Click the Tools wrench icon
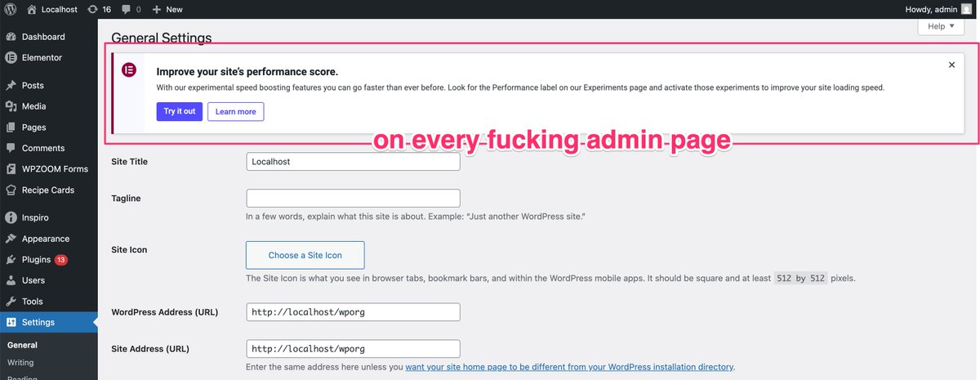Image resolution: width=980 pixels, height=380 pixels. (11, 302)
